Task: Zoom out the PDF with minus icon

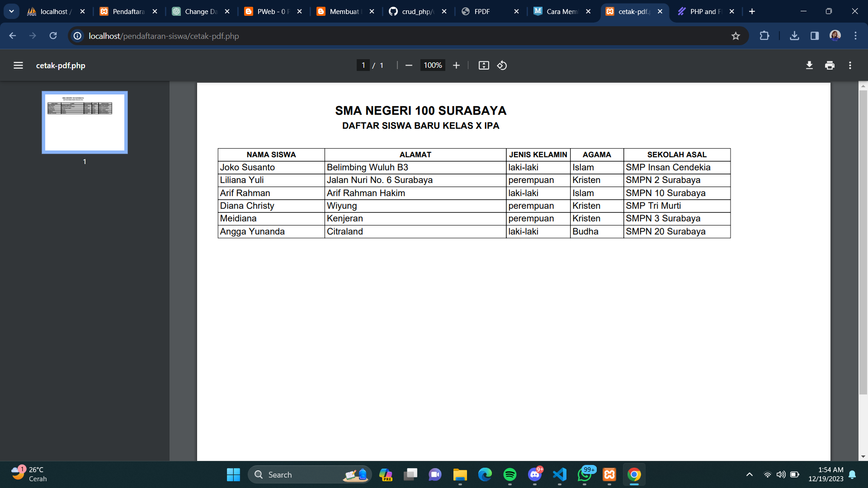Action: 409,66
